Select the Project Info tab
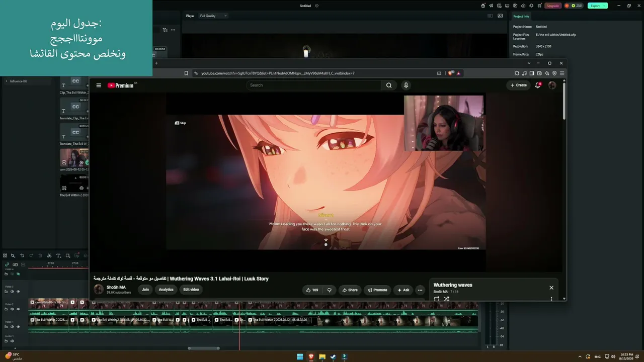644x362 pixels. coord(521,17)
